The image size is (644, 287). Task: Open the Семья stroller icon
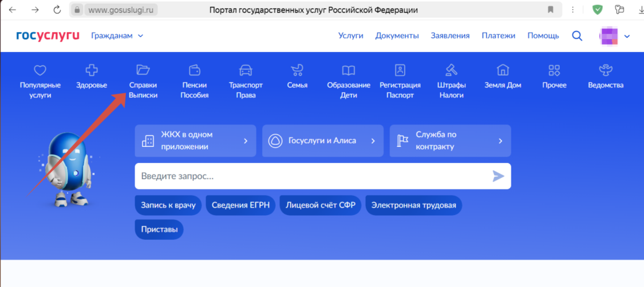pyautogui.click(x=298, y=70)
